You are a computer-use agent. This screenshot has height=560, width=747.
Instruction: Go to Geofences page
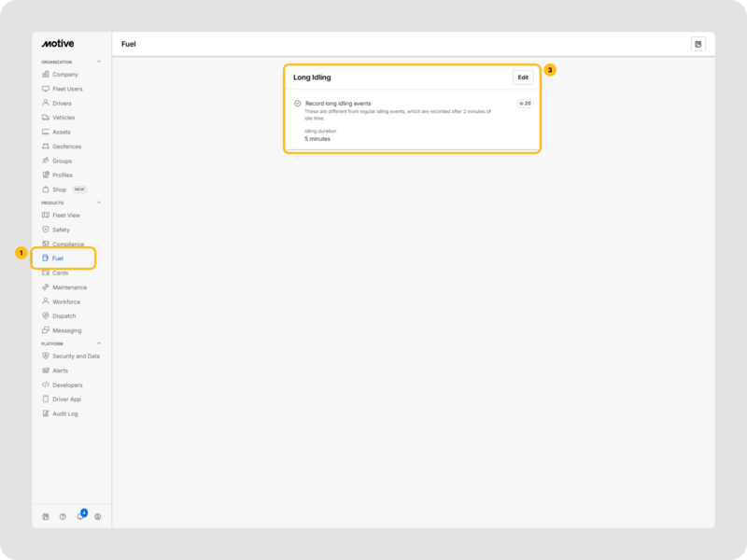67,147
